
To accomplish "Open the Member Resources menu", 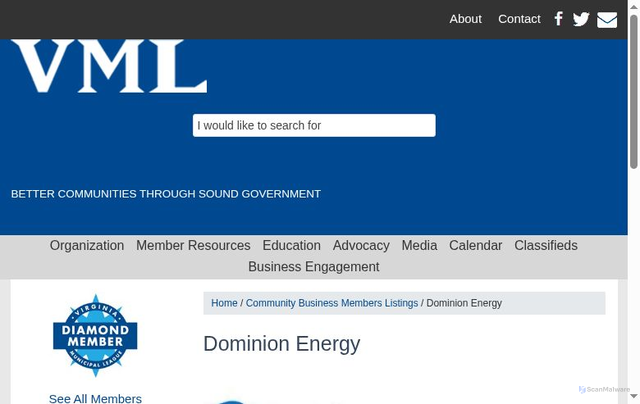I will [193, 245].
